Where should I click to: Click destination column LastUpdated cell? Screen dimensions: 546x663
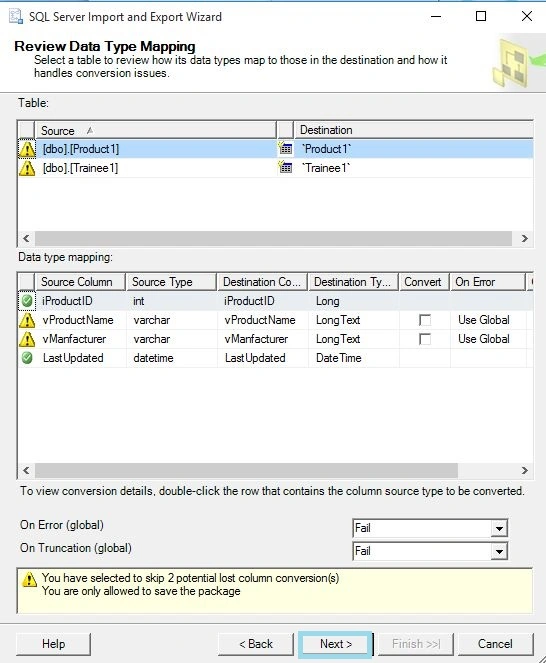262,358
